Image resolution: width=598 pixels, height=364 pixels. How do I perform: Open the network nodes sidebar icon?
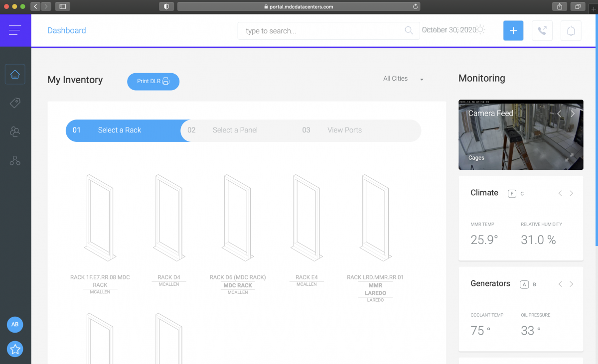(15, 160)
